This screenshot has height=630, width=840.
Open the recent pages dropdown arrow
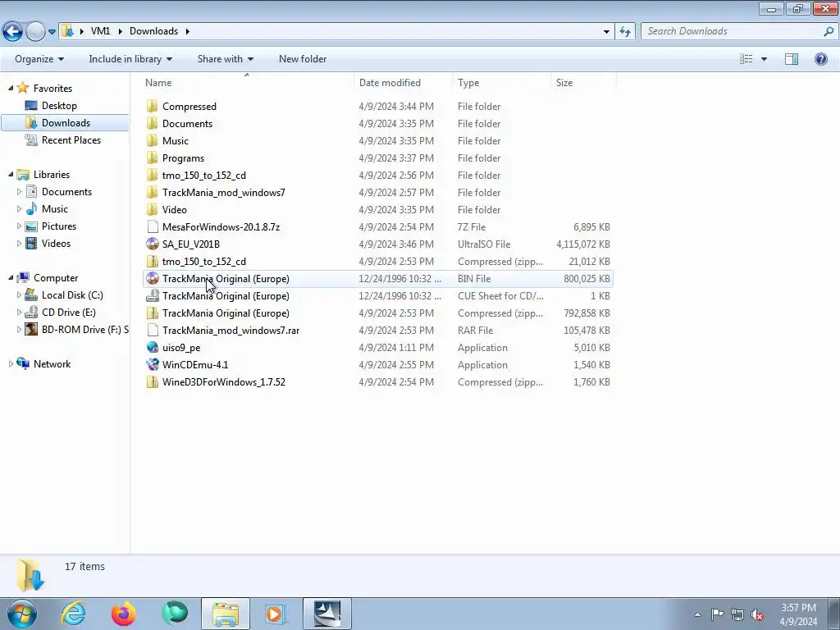point(52,32)
